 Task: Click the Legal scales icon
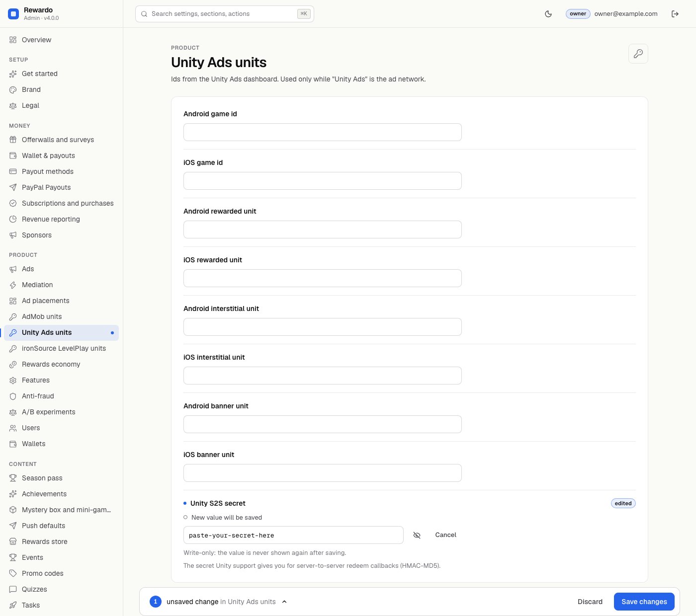tap(13, 106)
